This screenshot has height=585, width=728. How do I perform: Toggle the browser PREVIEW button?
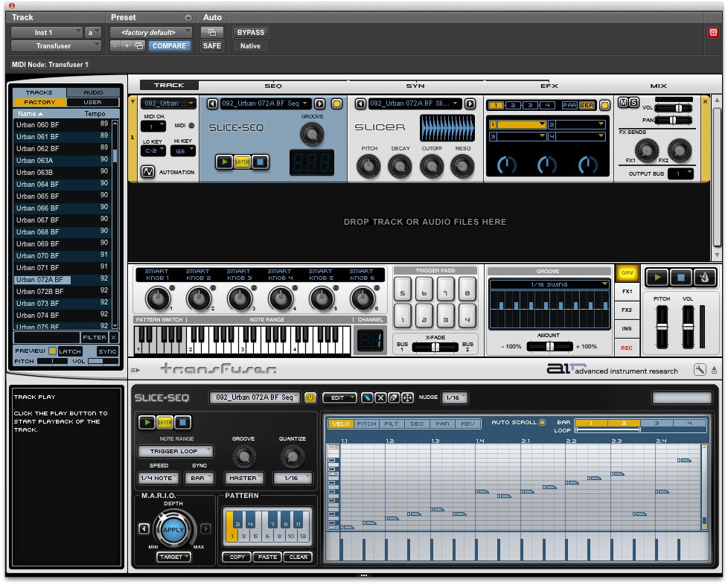click(x=52, y=351)
